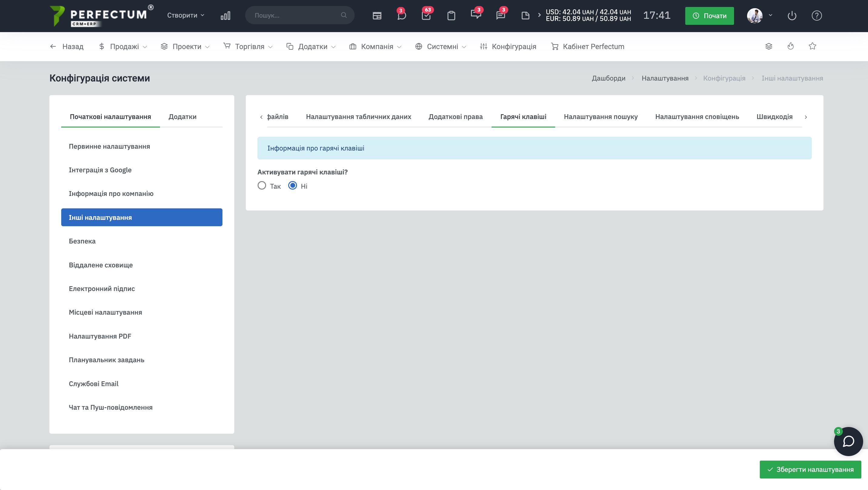The image size is (868, 490).
Task: Open the help question mark icon
Action: 816,15
